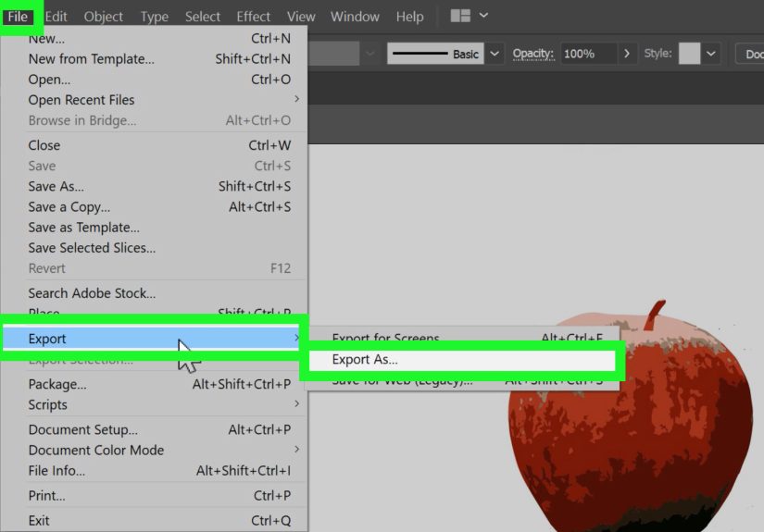This screenshot has height=532, width=764.
Task: Open the Style dropdown arrow
Action: (711, 54)
